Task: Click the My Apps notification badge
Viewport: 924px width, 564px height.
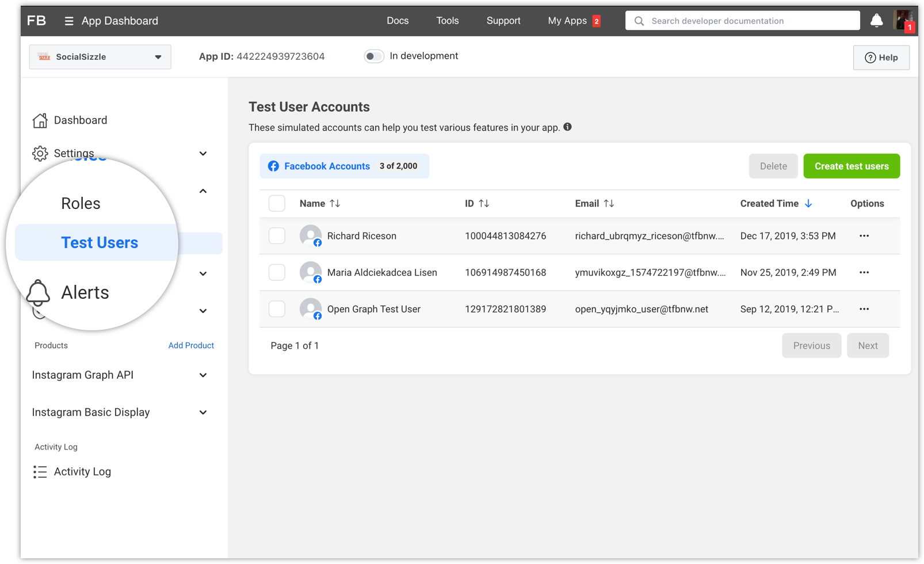Action: tap(597, 21)
